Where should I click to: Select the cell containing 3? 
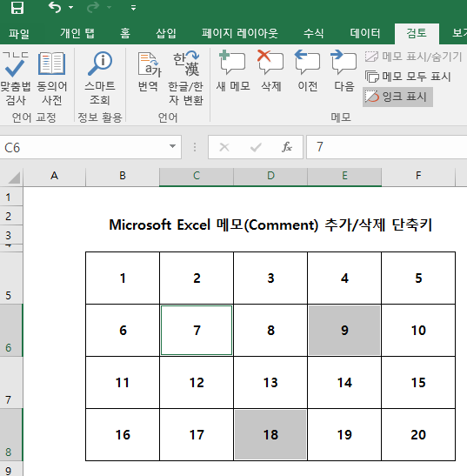(x=270, y=278)
